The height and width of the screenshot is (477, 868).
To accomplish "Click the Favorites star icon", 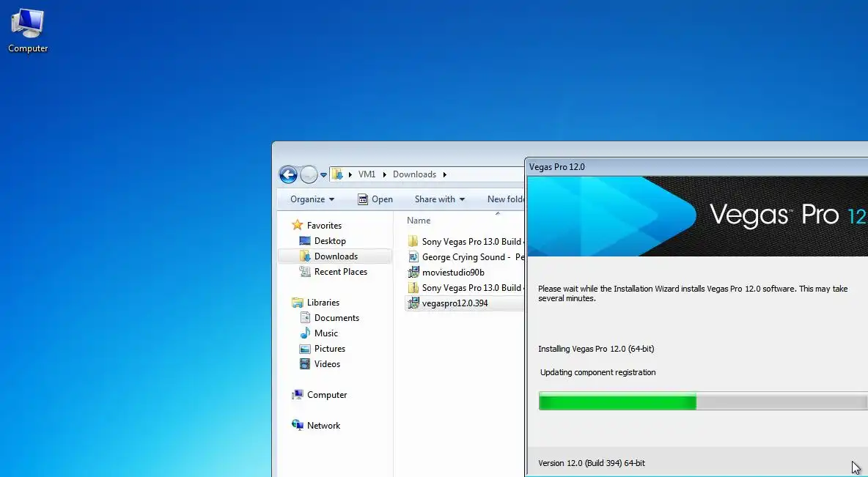I will tap(298, 225).
